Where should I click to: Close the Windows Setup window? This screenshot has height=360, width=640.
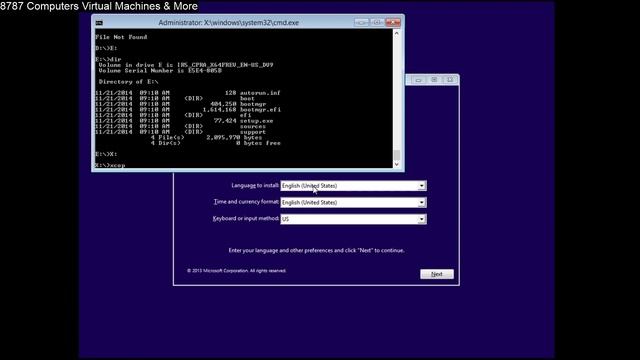[449, 80]
